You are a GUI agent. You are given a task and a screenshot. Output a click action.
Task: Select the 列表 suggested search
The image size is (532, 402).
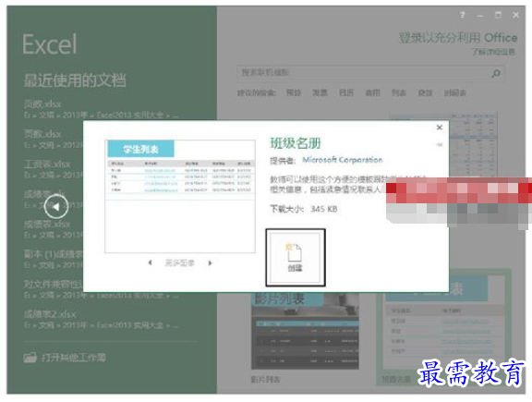point(399,92)
